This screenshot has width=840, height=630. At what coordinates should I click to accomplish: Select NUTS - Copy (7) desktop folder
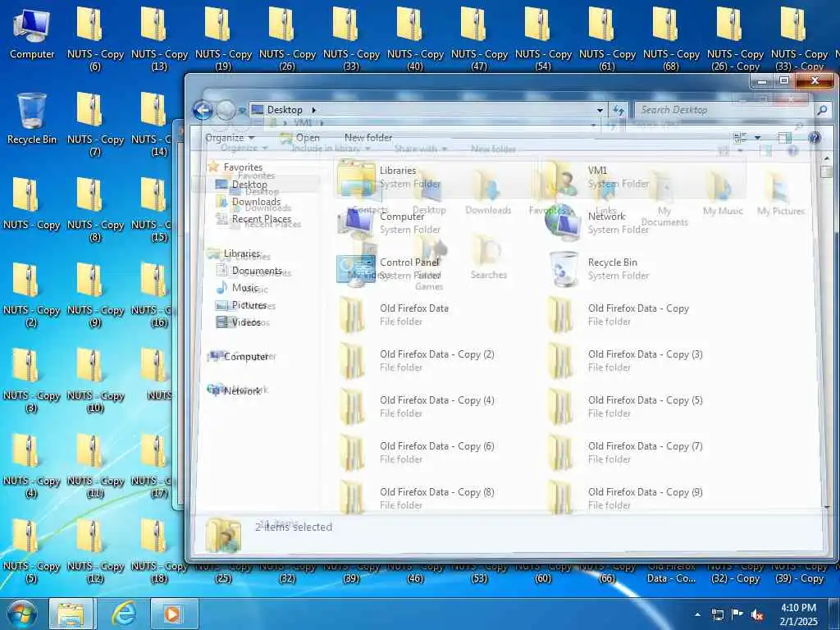point(95,125)
